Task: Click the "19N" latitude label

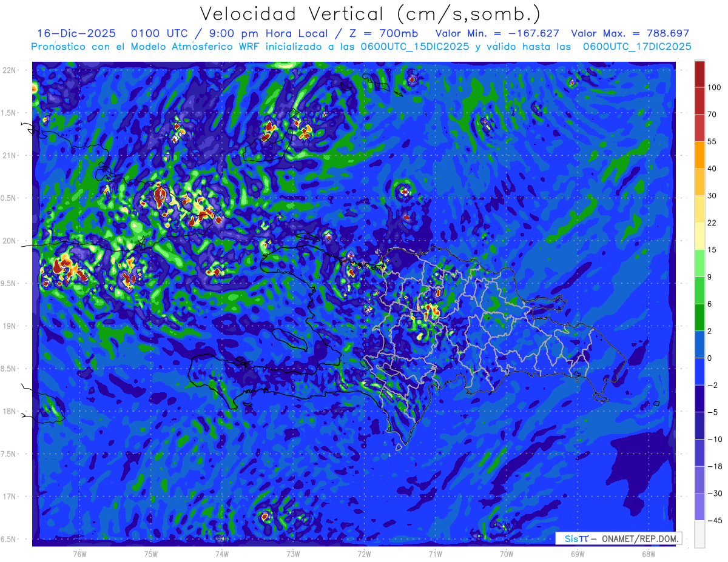Action: 9,326
